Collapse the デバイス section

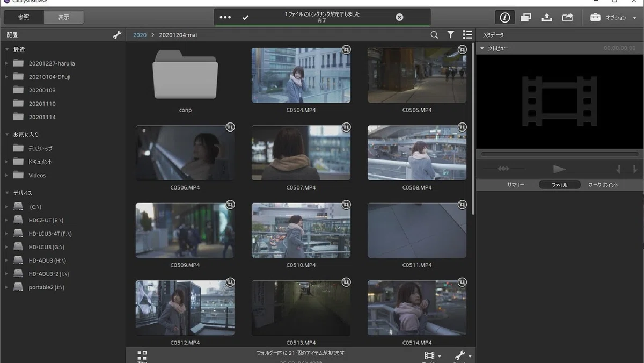tap(7, 193)
